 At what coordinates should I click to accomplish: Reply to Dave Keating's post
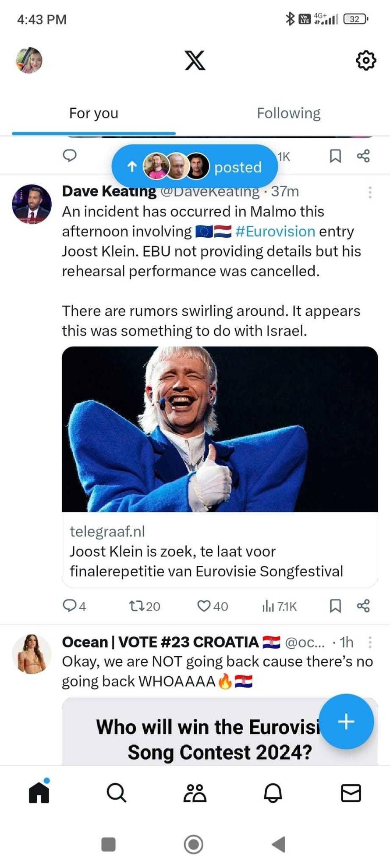[x=70, y=606]
